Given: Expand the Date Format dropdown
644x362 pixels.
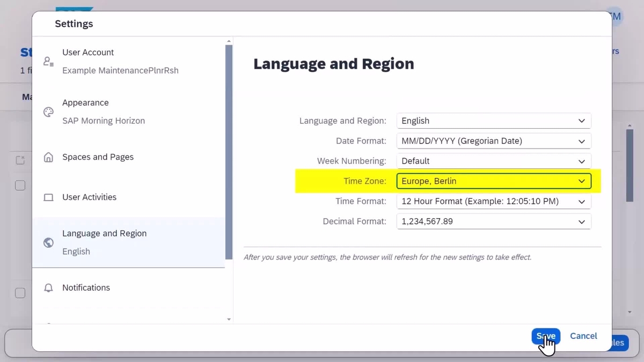Looking at the screenshot, I should pyautogui.click(x=493, y=141).
